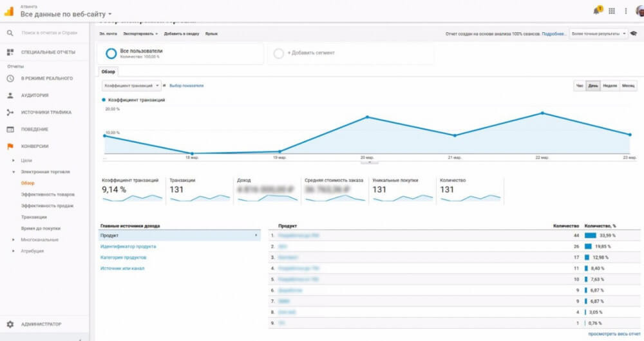This screenshot has height=341, width=644.
Task: Select Категория продуктов source
Action: point(123,258)
